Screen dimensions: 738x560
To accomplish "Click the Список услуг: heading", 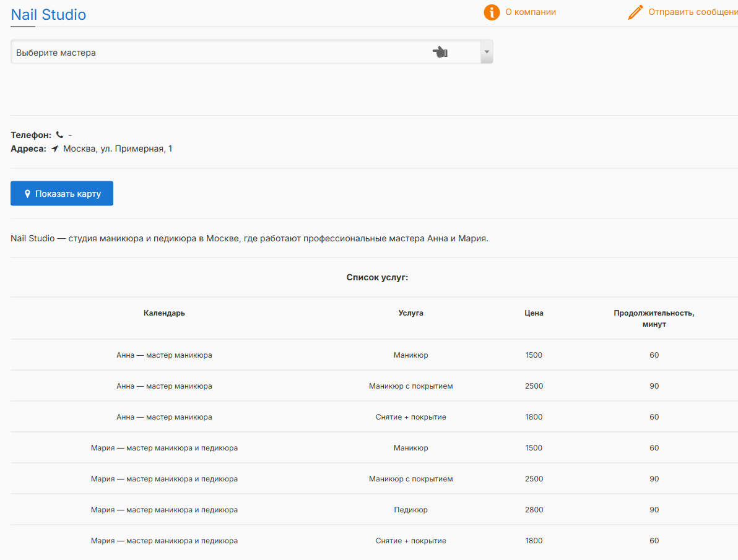I will 377,278.
